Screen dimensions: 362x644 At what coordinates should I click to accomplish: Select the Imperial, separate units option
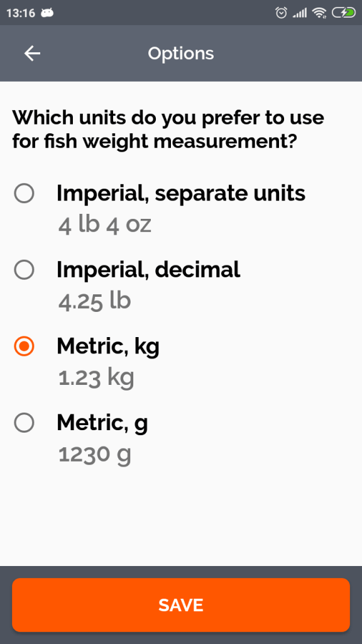pyautogui.click(x=24, y=194)
